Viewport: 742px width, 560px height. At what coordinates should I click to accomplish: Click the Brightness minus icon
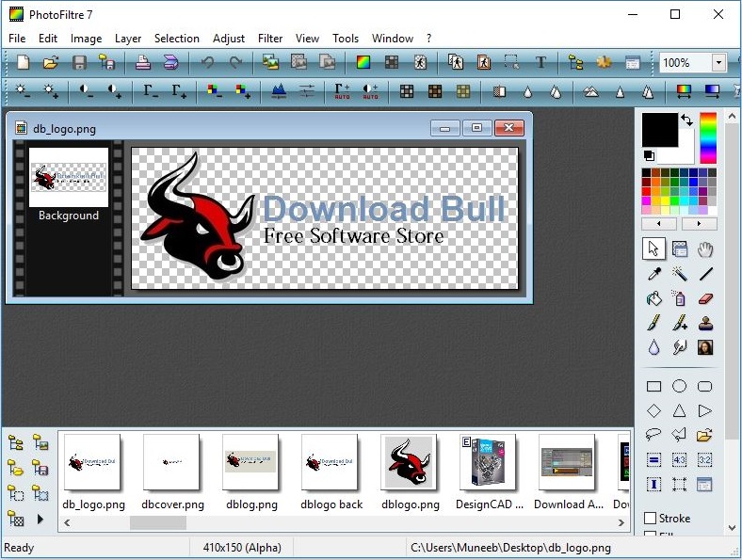[23, 90]
